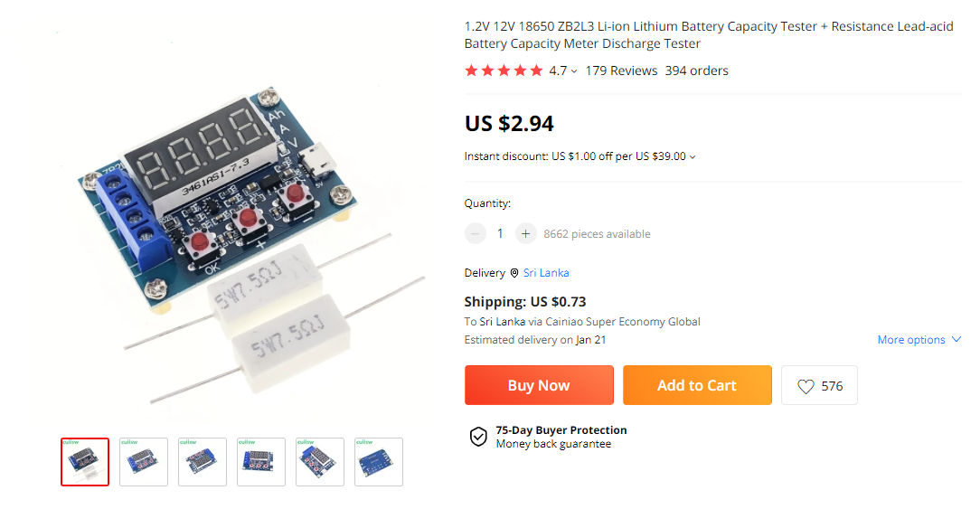The image size is (980, 509).
Task: Click the first red star rating icon
Action: click(471, 71)
